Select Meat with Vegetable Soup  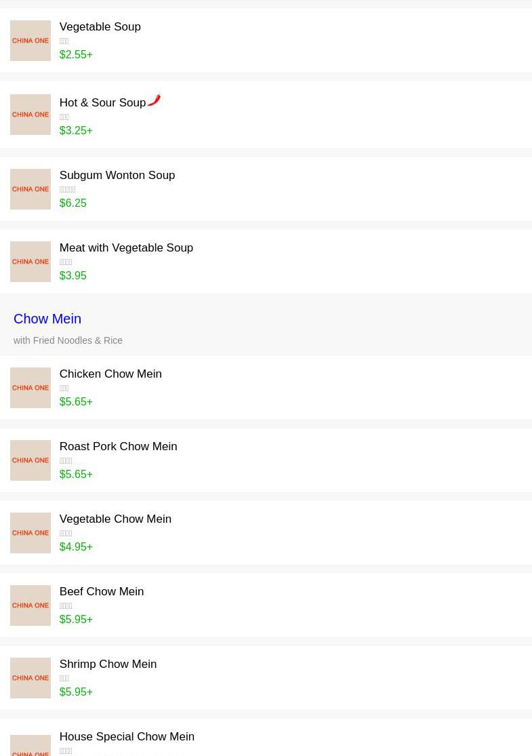tap(126, 248)
